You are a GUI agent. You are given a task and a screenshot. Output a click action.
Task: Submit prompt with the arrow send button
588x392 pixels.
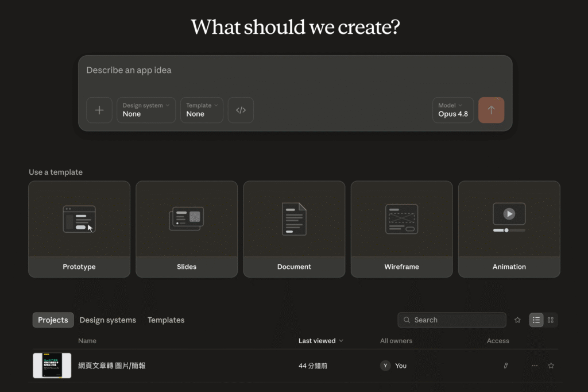pos(492,110)
